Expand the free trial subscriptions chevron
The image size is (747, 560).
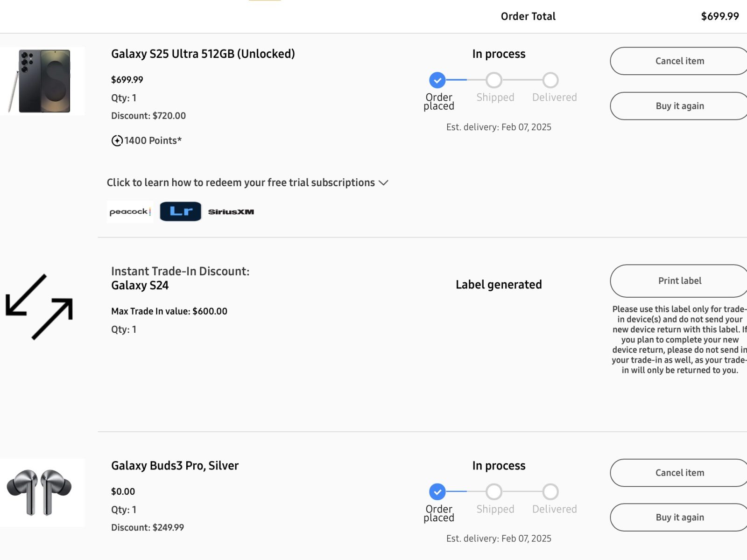[x=384, y=182]
